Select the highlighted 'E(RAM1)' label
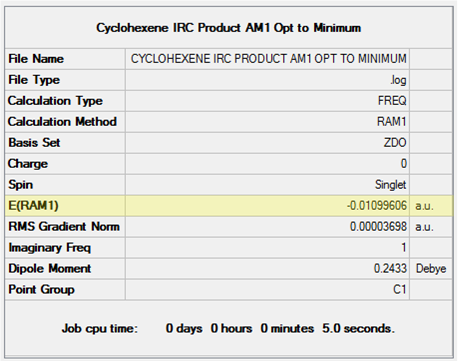The image size is (458, 361). [33, 206]
